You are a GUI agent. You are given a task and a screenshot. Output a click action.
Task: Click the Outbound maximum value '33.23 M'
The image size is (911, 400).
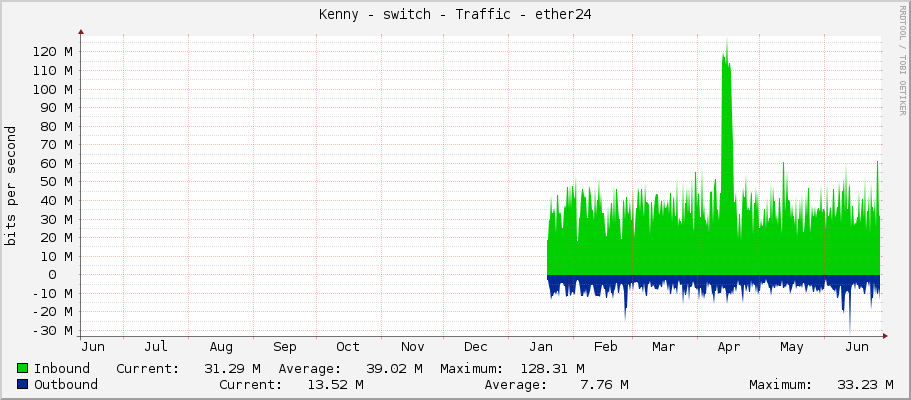click(x=866, y=384)
